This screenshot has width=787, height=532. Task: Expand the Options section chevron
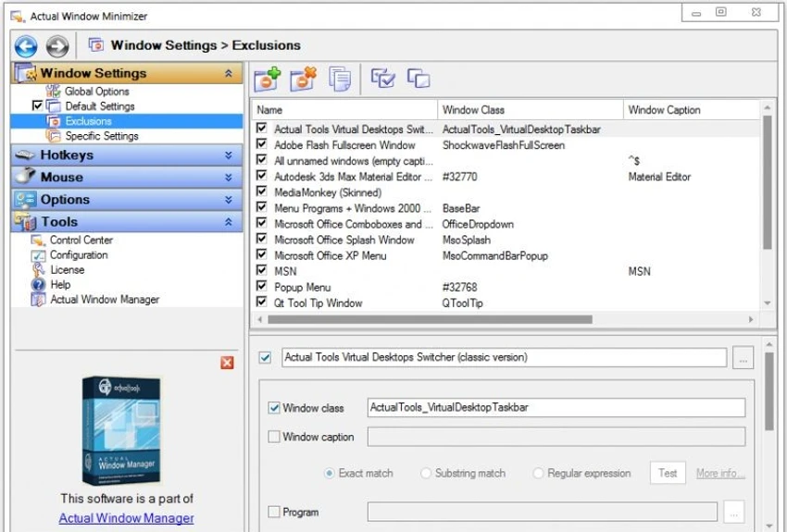tap(229, 199)
